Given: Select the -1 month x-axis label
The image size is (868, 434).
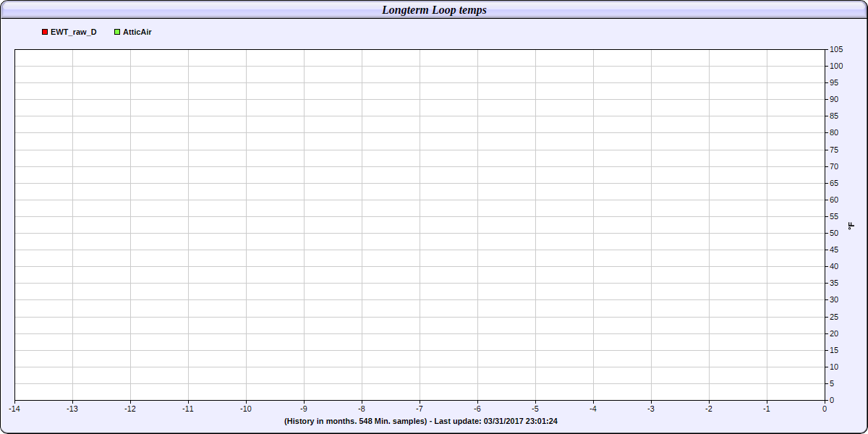Looking at the screenshot, I should (767, 409).
